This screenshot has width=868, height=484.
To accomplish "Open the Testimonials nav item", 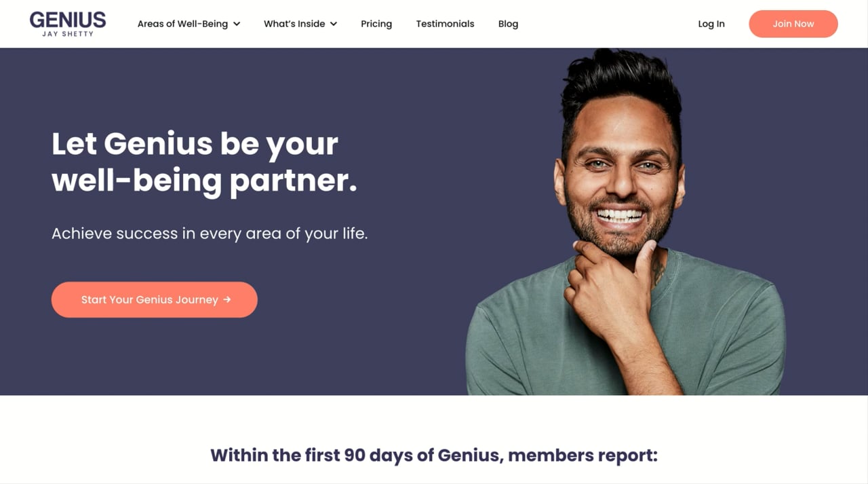I will (445, 24).
